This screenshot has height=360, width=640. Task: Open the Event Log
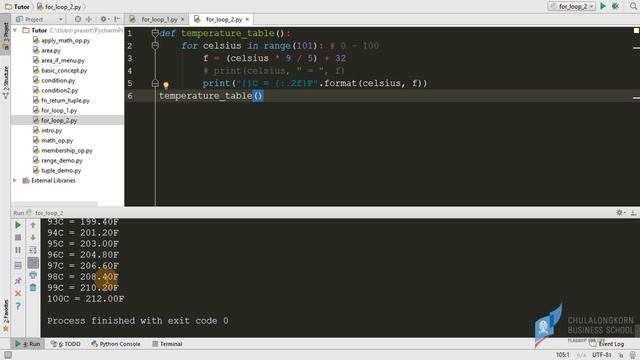click(607, 344)
